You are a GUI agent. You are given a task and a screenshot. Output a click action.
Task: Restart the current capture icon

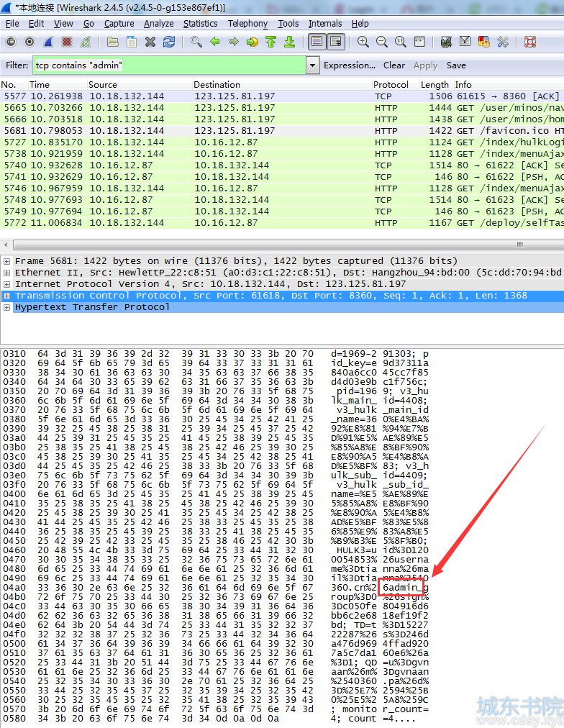pos(86,42)
